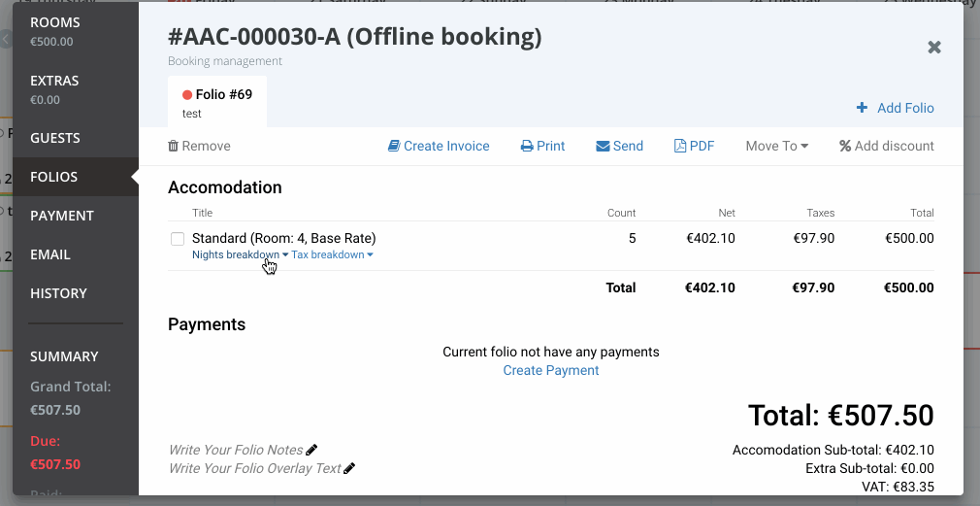Click the Title column header

tap(203, 213)
